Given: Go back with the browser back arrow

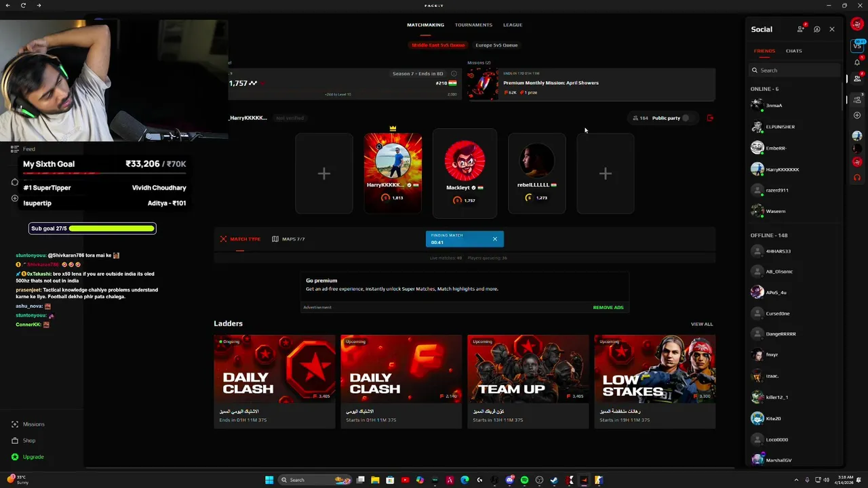Looking at the screenshot, I should (7, 5).
